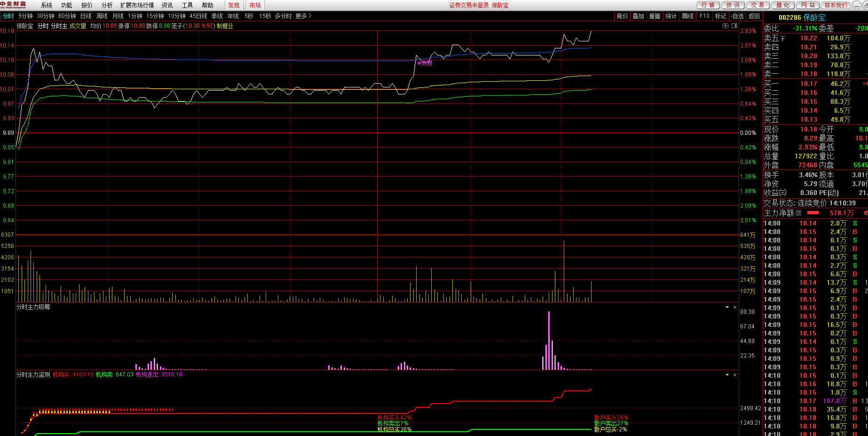
Task: Click the 画线 drawing toolbar button
Action: 688,16
